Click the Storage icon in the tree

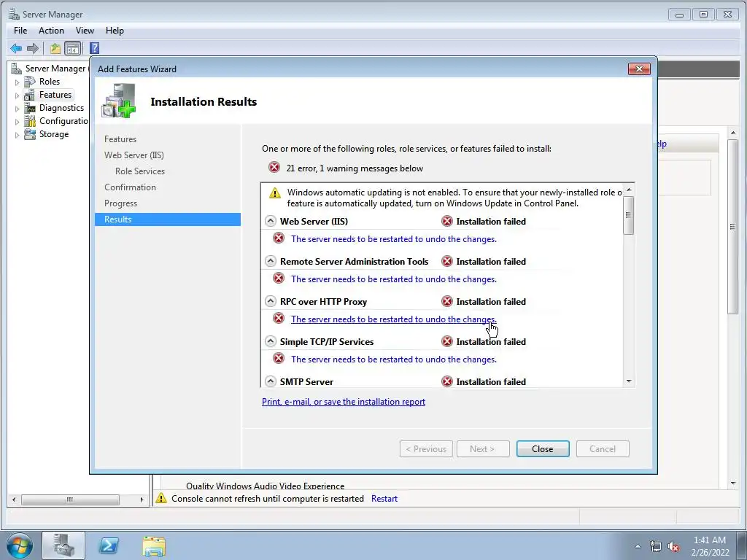(29, 134)
